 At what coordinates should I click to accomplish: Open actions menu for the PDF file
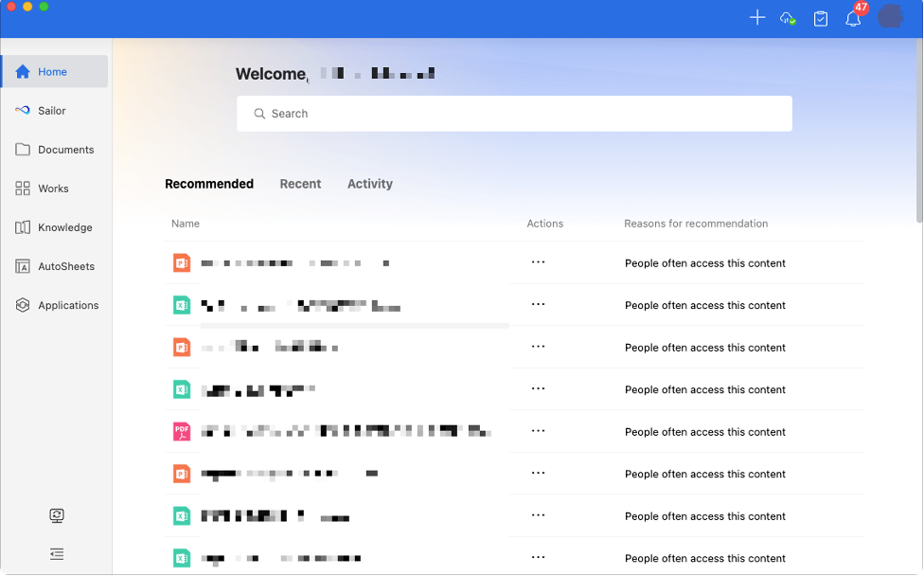point(538,431)
